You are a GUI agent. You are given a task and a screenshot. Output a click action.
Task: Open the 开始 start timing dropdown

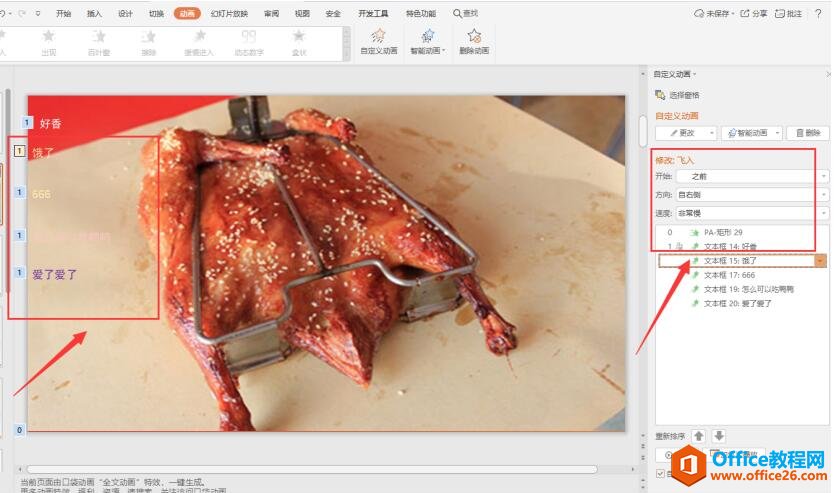(x=751, y=176)
